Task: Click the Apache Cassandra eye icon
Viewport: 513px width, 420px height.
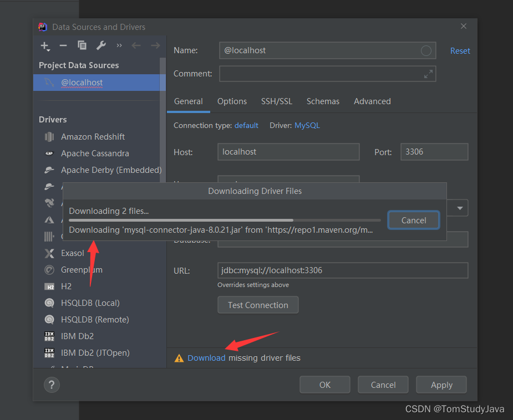Action: pos(49,153)
